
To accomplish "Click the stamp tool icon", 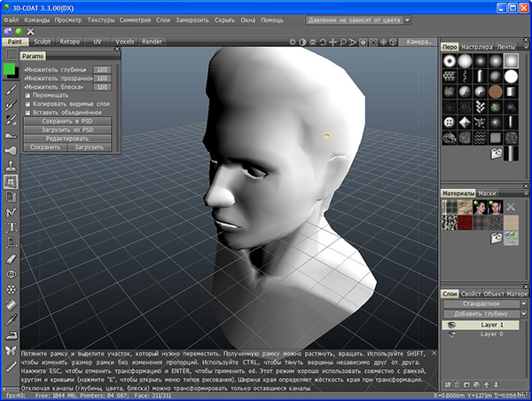I will coord(11,165).
